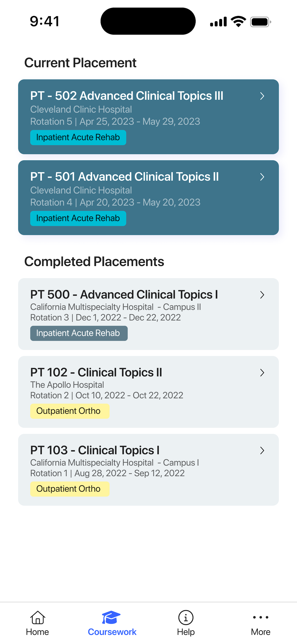This screenshot has height=644, width=297.
Task: Tap the battery indicator icon
Action: (x=261, y=22)
